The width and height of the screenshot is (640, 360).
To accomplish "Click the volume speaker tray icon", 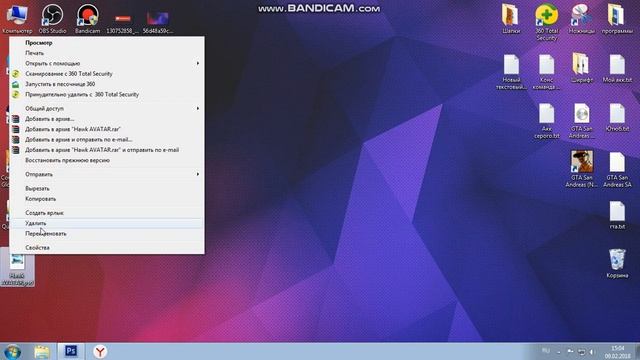I will (591, 352).
